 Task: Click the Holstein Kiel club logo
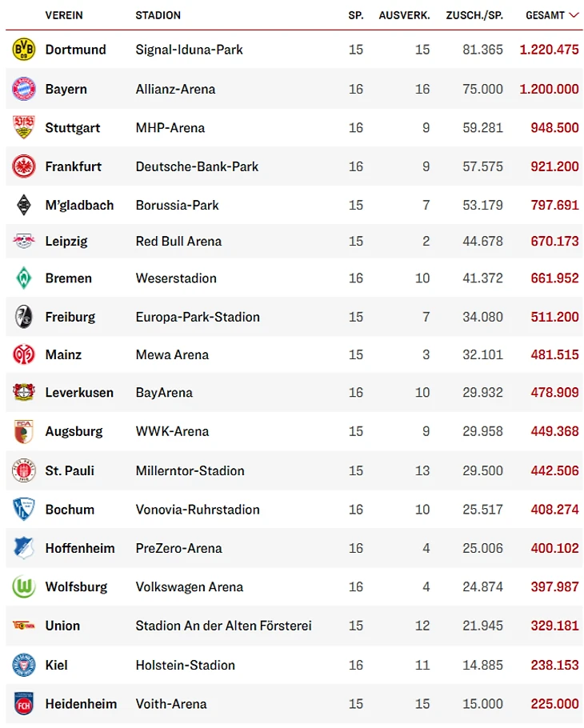click(x=23, y=665)
